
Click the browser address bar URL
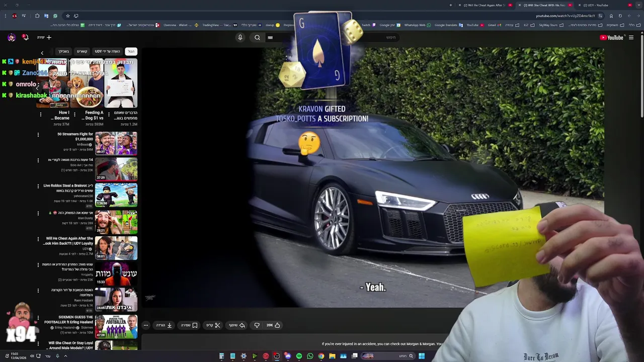566,16
